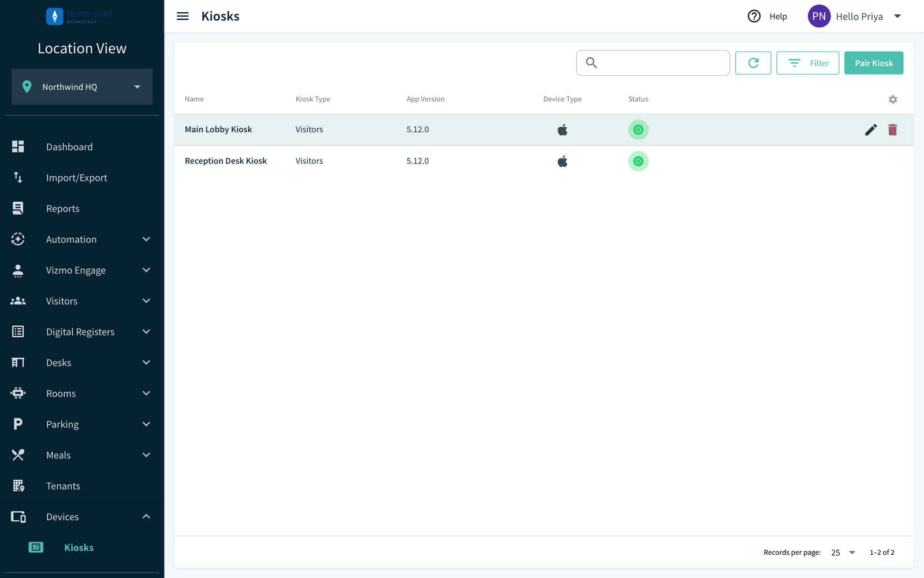Viewport: 924px width, 578px height.
Task: Open the Records per page dropdown
Action: point(843,553)
